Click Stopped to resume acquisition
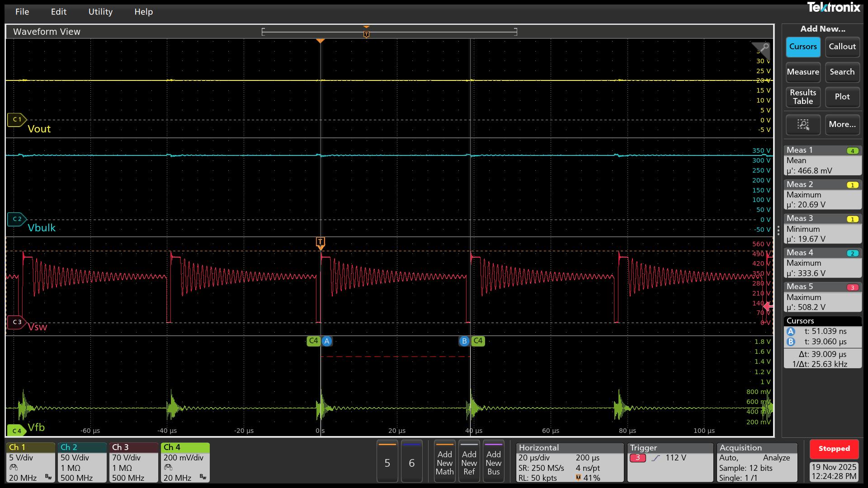Viewport: 868px width, 488px height. [x=834, y=448]
